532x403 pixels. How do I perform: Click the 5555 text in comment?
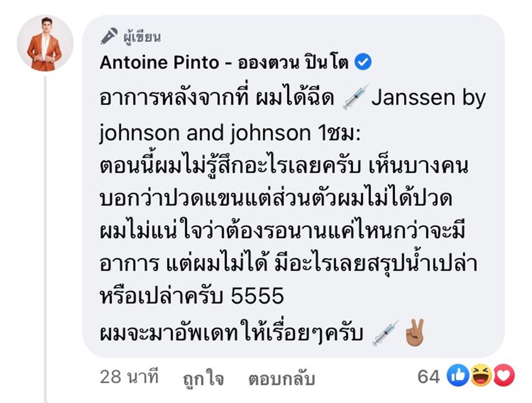257,295
